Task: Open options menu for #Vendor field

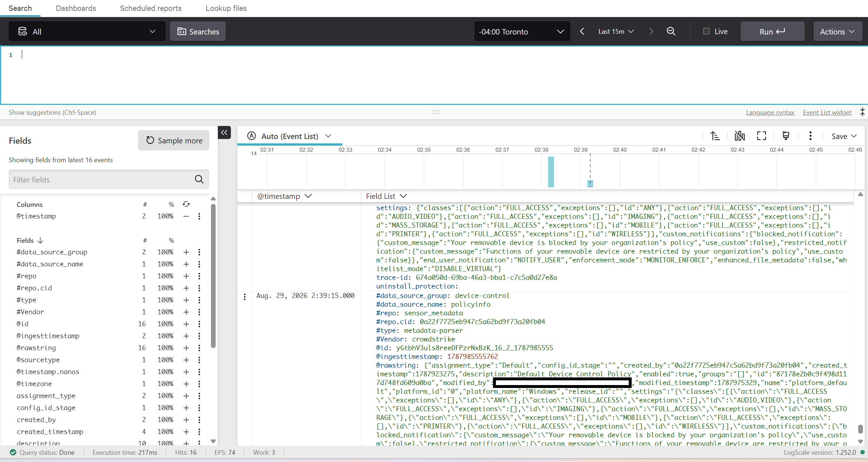Action: coord(199,312)
